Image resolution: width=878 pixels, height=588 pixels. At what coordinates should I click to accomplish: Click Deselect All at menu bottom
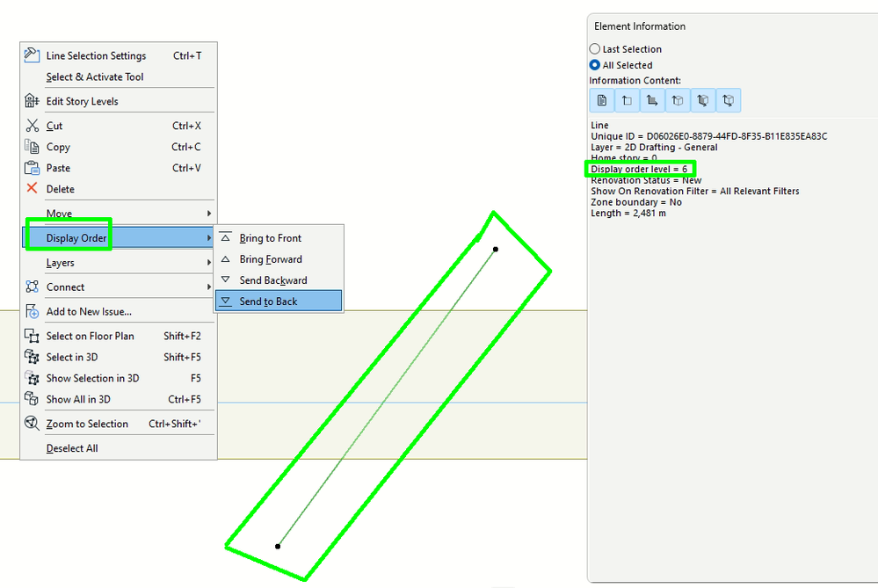coord(71,448)
